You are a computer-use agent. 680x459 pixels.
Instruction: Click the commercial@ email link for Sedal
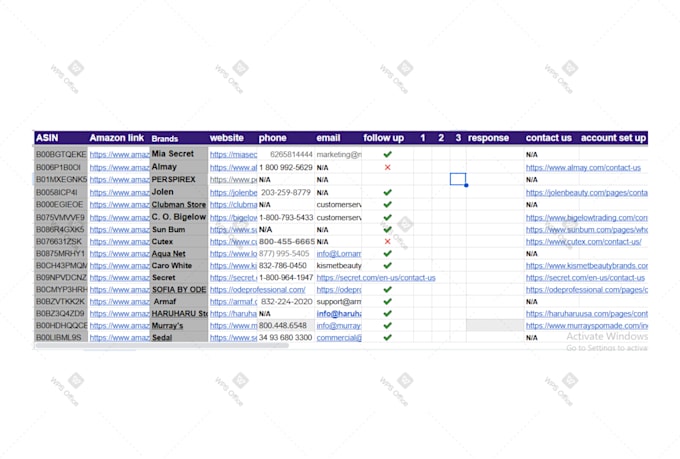point(339,338)
